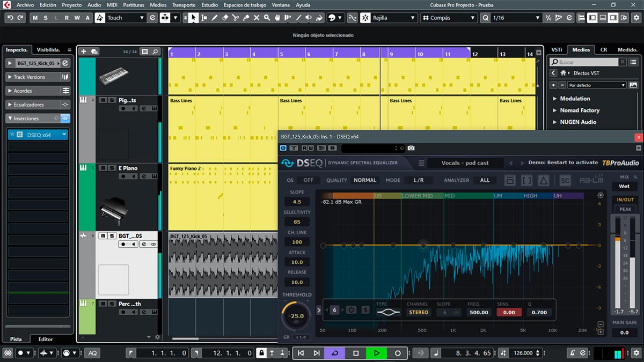Select the Draw pencil tool
This screenshot has width=644, height=362.
tap(214, 18)
